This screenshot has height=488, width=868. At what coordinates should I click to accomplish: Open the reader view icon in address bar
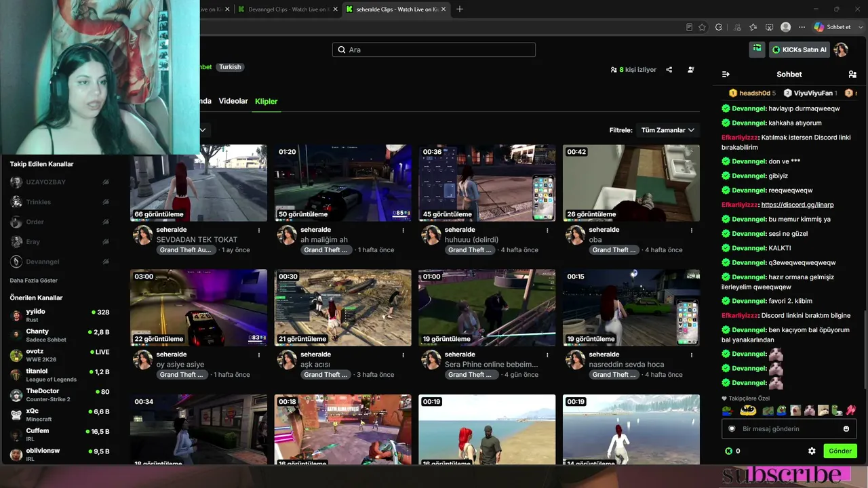[689, 27]
